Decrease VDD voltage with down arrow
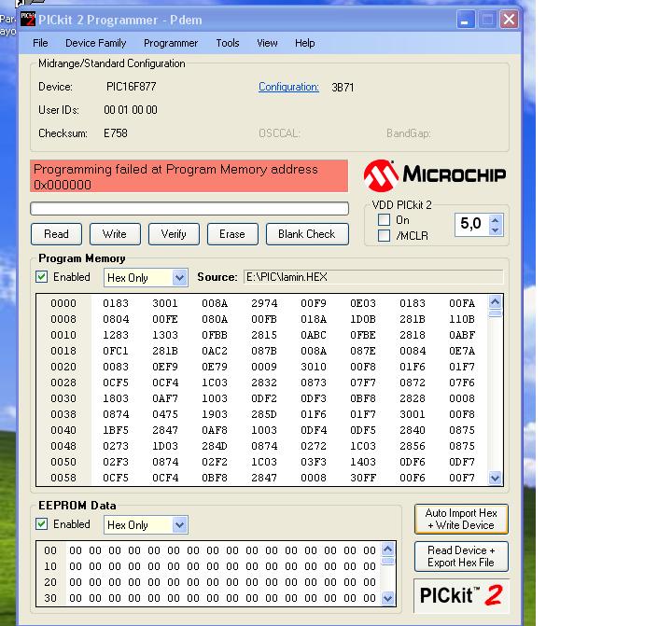The image size is (672, 626). (x=496, y=230)
